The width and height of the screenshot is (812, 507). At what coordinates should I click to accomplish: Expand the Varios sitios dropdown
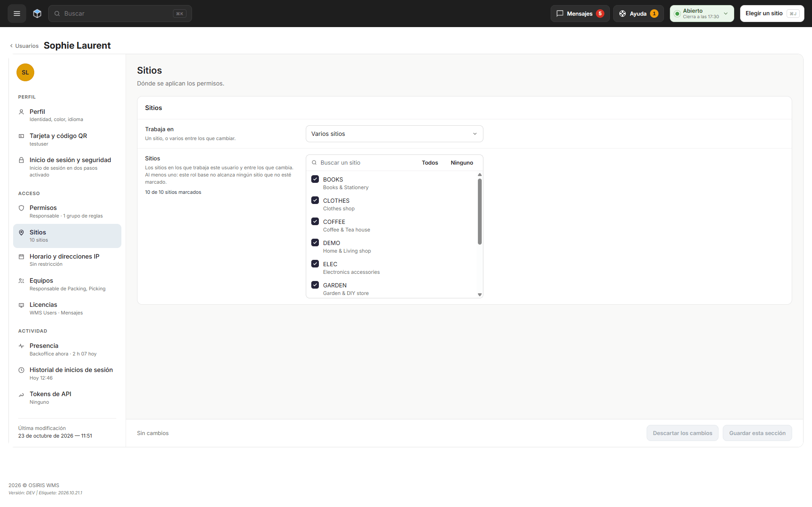394,134
